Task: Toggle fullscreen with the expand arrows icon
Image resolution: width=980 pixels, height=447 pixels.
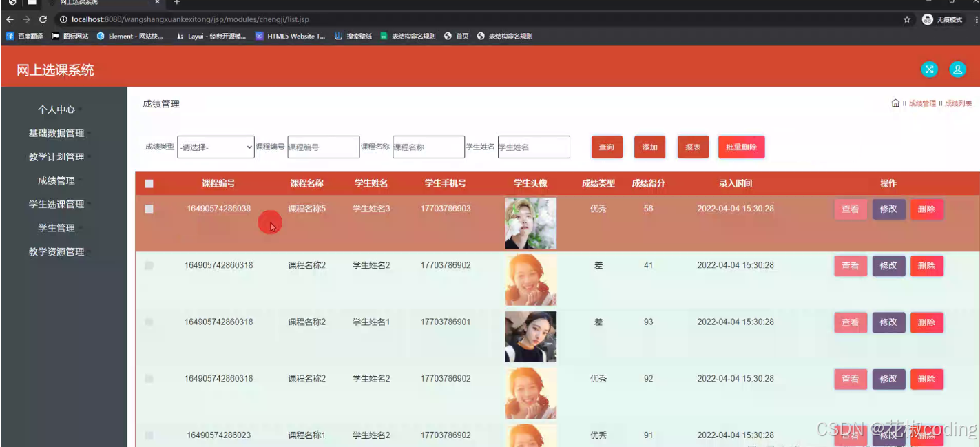Action: (x=929, y=69)
